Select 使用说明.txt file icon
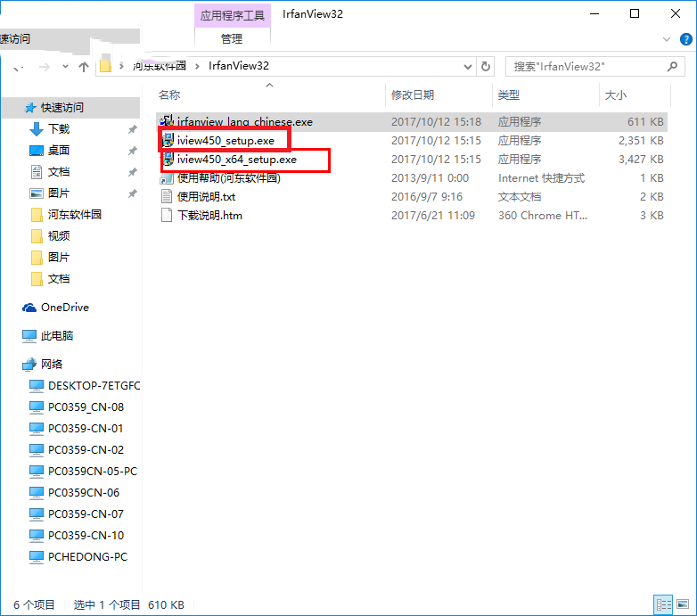This screenshot has width=697, height=616. coord(167,196)
